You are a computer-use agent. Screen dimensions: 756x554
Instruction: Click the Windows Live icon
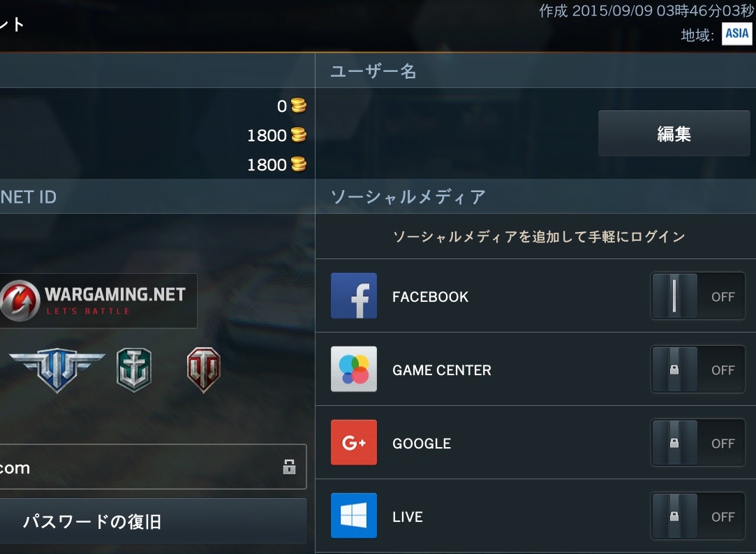pos(353,516)
